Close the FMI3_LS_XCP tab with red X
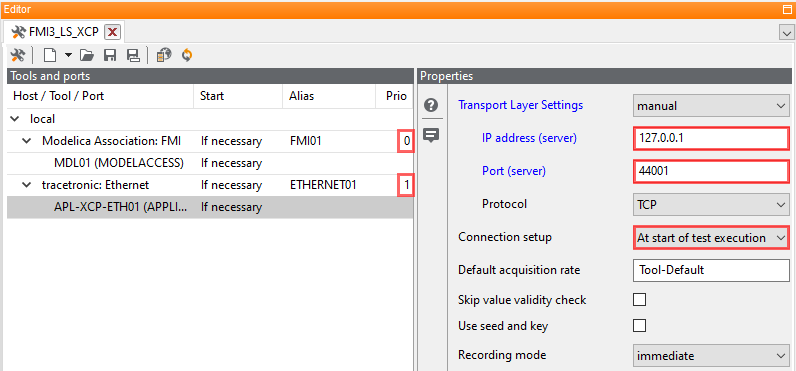Screen dimensions: 796x371 pyautogui.click(x=112, y=32)
